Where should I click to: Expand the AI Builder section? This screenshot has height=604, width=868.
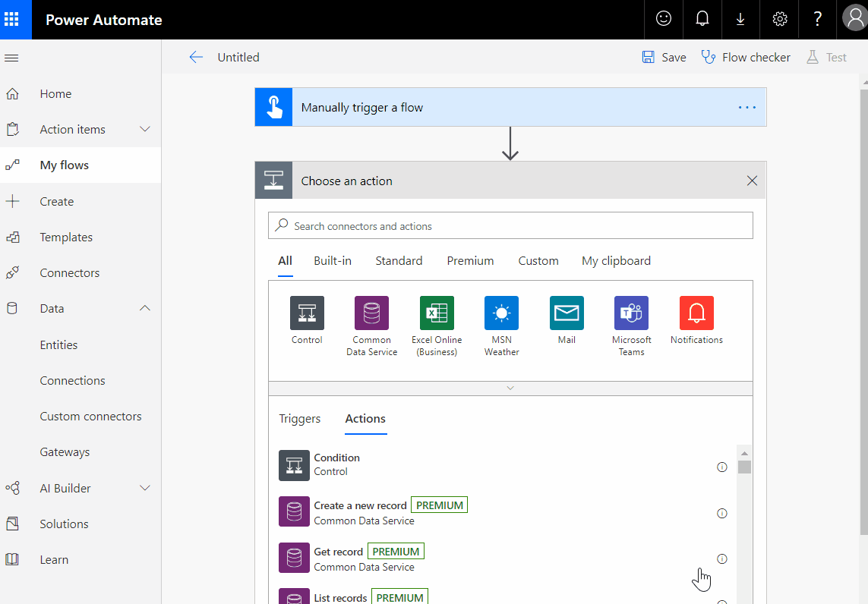point(145,488)
